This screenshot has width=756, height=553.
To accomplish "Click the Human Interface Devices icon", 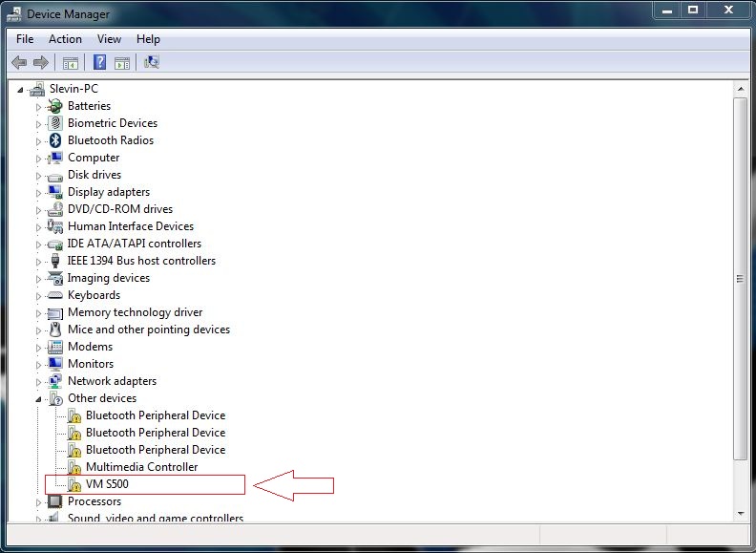I will 55,226.
